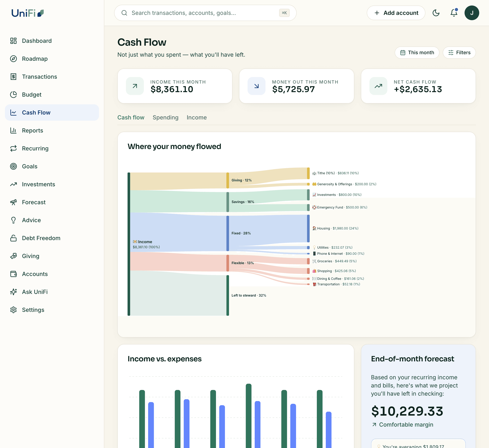Click Utilities $232.07 label
Viewport: 489px width, 448px height.
click(x=332, y=247)
